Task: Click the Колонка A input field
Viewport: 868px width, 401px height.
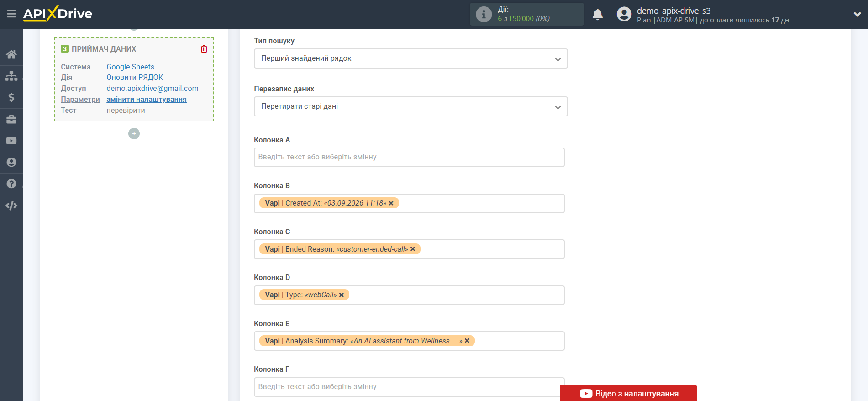Action: pos(409,157)
